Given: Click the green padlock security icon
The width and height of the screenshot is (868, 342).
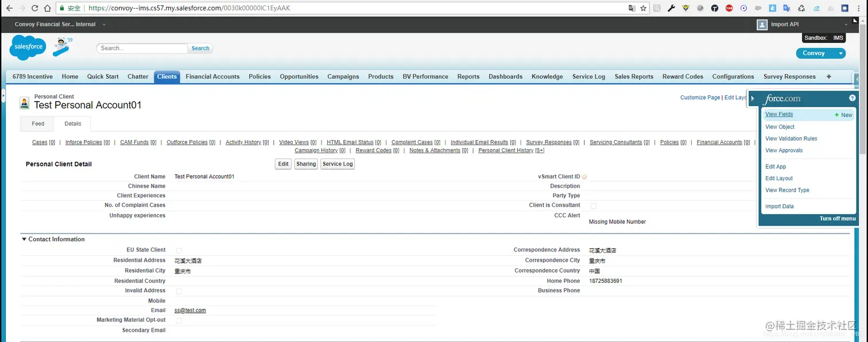Looking at the screenshot, I should point(63,9).
